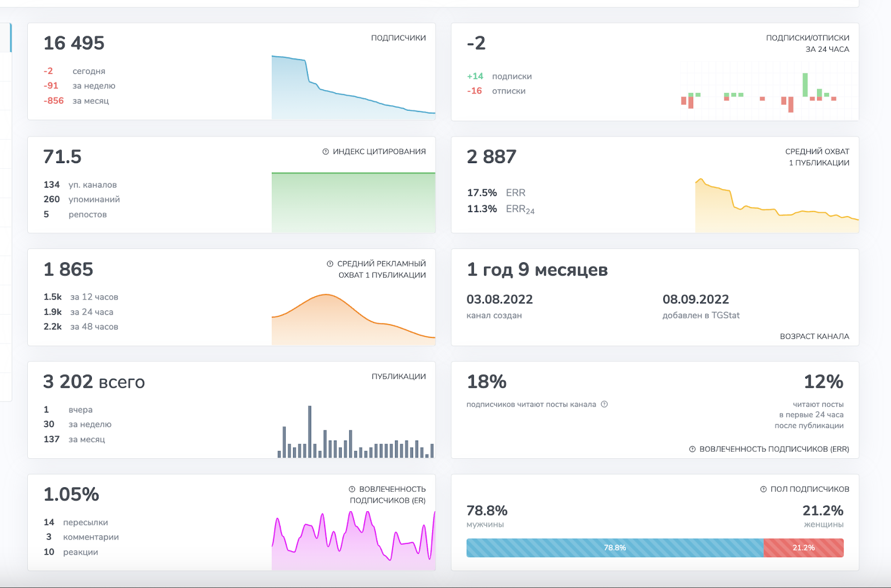The height and width of the screenshot is (588, 891).
Task: Open help icon beside ИНДЕКС ЦИТИРОВАНИЯ
Action: click(x=326, y=151)
